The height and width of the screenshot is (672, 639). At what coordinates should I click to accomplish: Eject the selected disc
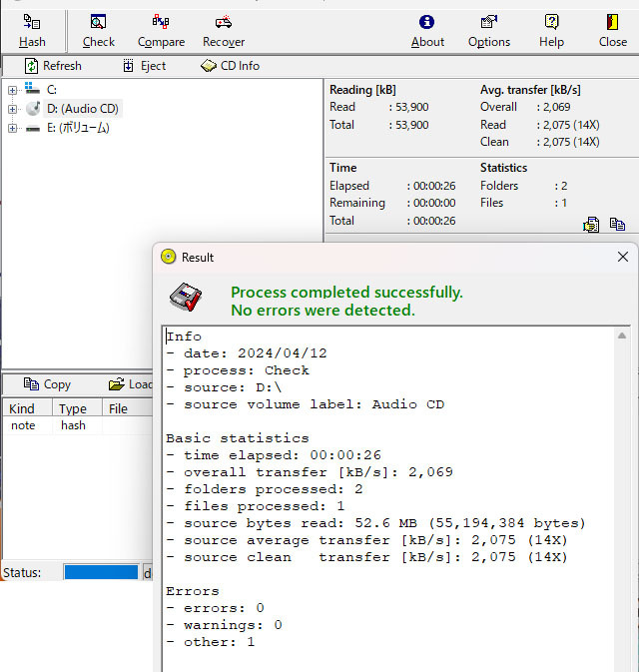click(145, 66)
